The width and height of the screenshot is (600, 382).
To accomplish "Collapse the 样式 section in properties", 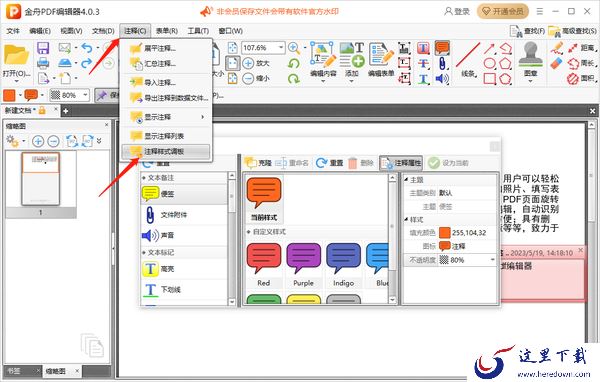I will click(x=406, y=219).
